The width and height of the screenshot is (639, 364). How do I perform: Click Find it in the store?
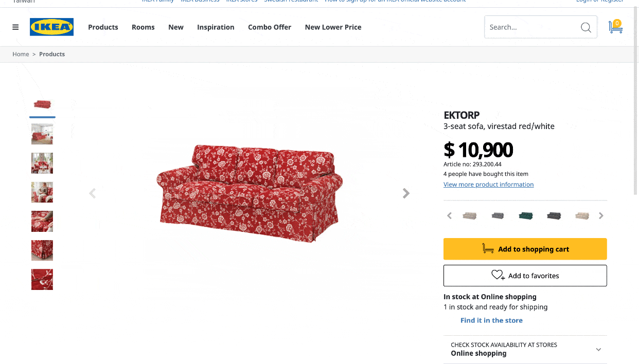click(x=491, y=320)
